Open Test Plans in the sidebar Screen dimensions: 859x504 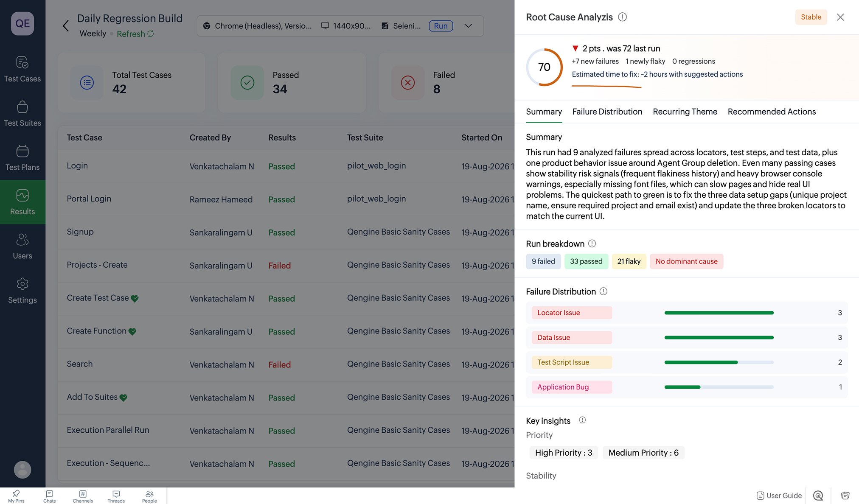(x=22, y=158)
